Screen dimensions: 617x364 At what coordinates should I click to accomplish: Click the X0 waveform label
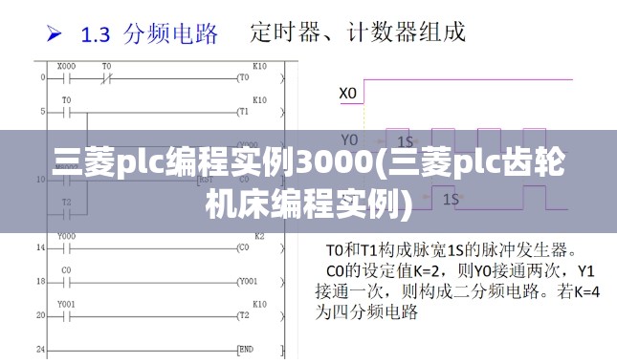[348, 94]
